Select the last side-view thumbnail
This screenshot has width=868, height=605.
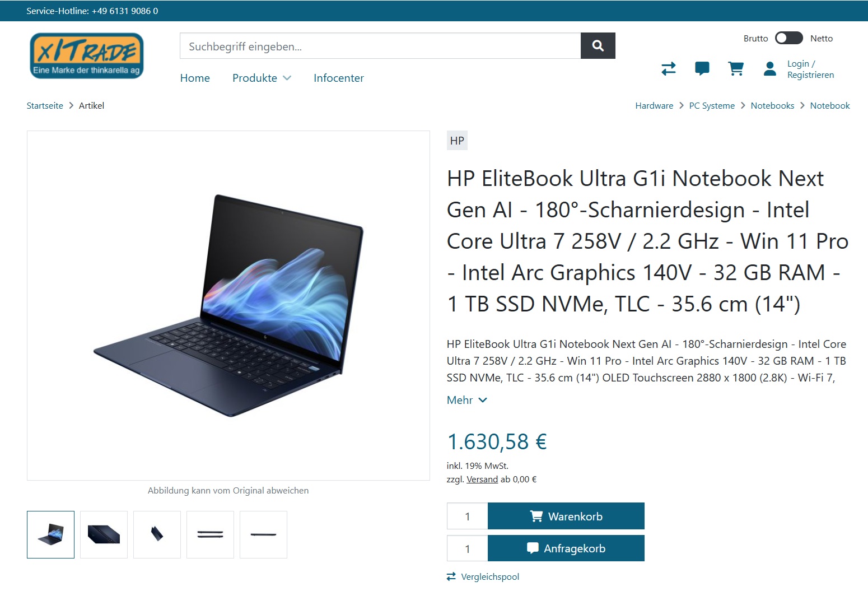(x=263, y=534)
